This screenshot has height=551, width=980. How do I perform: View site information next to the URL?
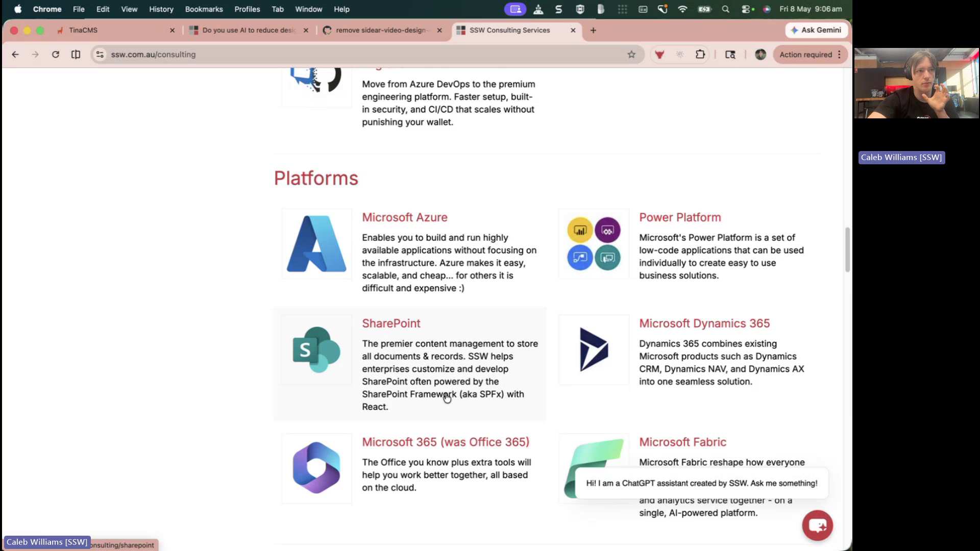[x=100, y=55]
